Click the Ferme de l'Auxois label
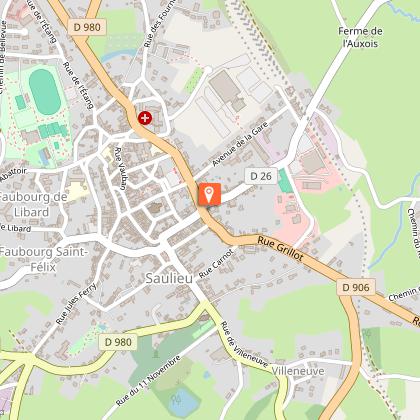Screen dimensions: 420x420 coord(360,37)
